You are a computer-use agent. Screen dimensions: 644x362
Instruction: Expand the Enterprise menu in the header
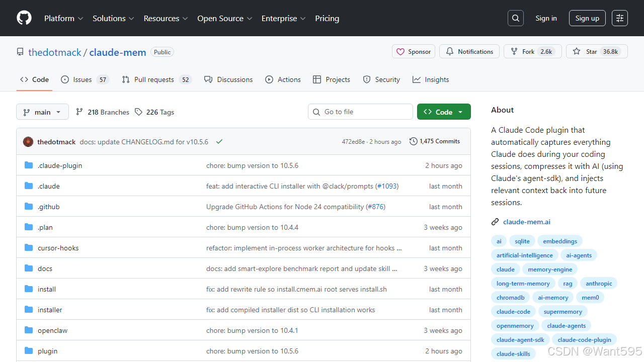pos(284,18)
